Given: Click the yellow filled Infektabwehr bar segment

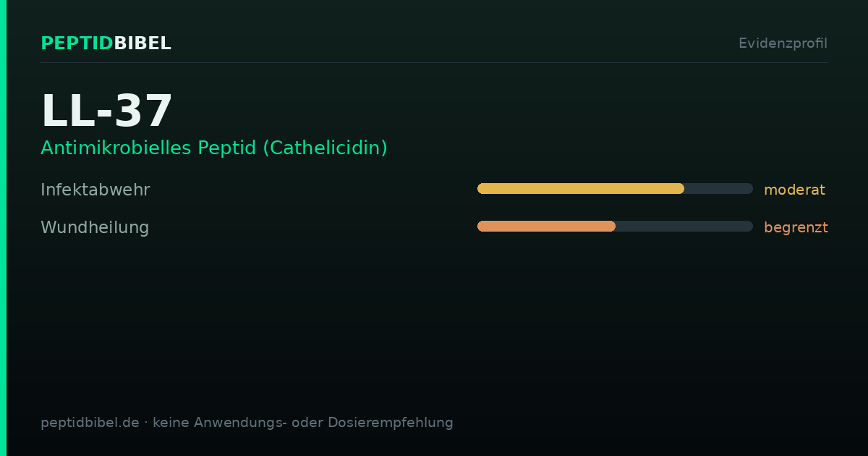Looking at the screenshot, I should point(581,189).
